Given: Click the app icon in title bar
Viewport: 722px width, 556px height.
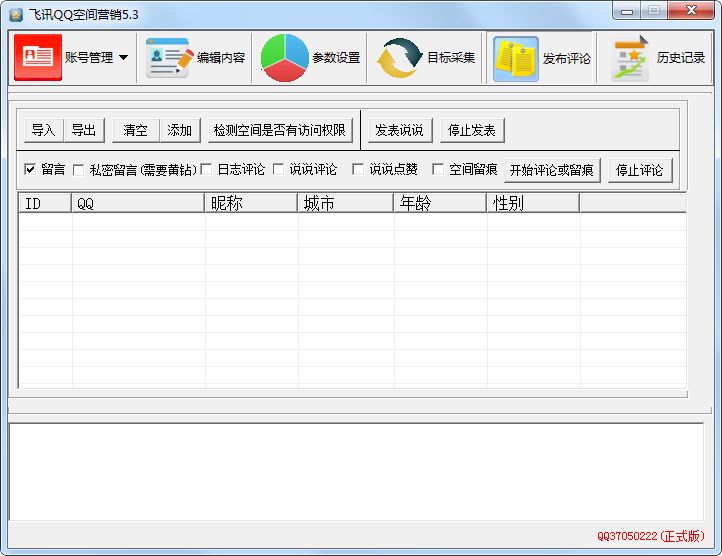Looking at the screenshot, I should (x=16, y=13).
